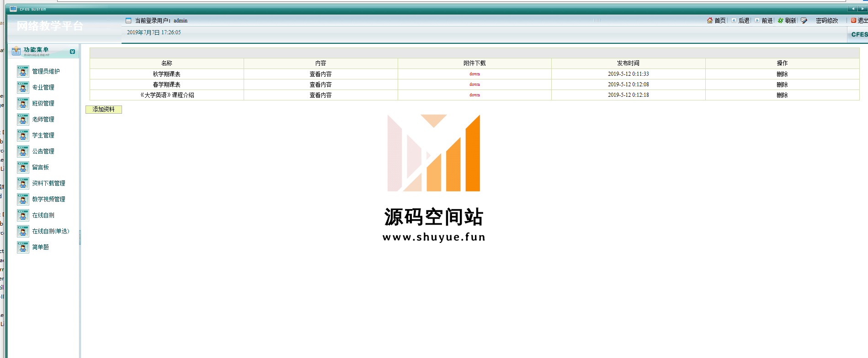Toggle the sidebar with the splitter handle

tap(80, 237)
